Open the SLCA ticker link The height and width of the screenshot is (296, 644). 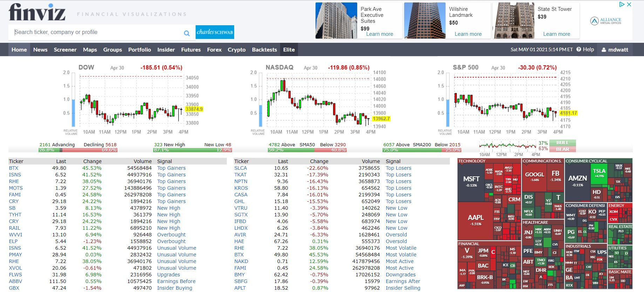[241, 168]
